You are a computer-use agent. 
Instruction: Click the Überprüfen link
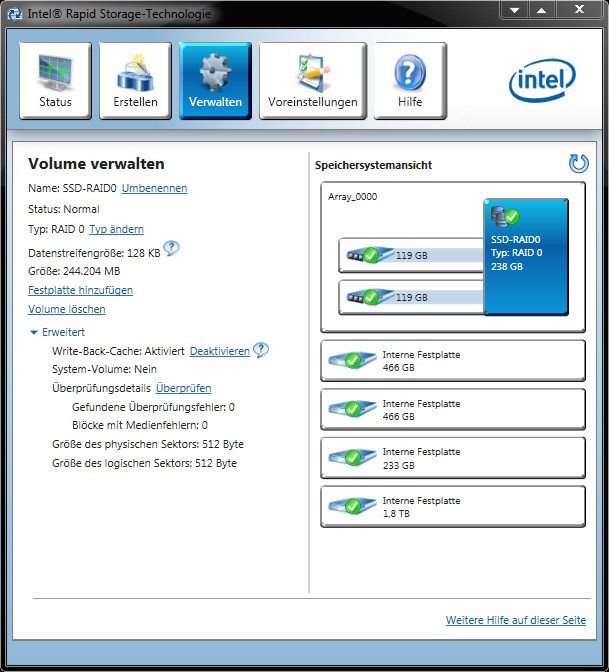pyautogui.click(x=183, y=388)
